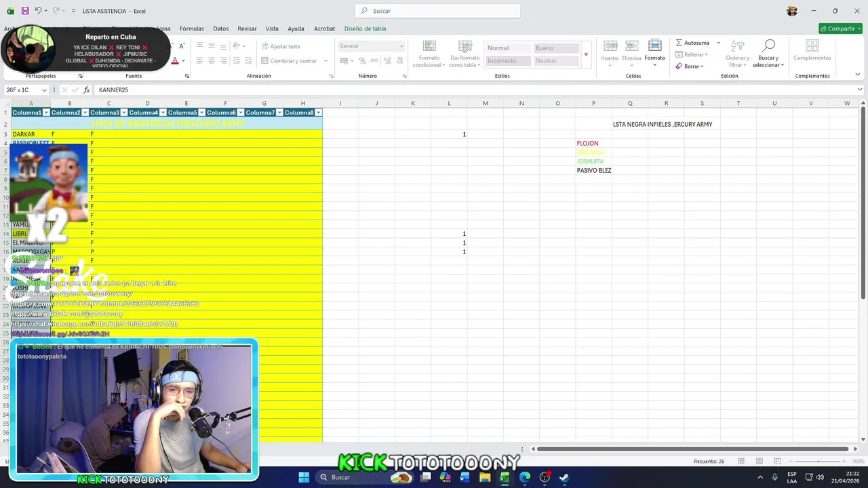This screenshot has height=488, width=868.
Task: Open the Vista tab
Action: tap(272, 28)
